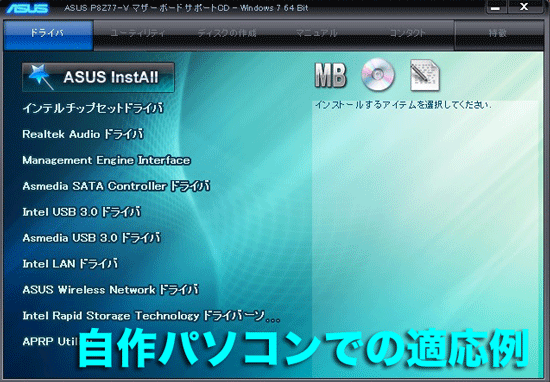The image size is (550, 382).
Task: Close the ASUS support CD window
Action: [524, 7]
